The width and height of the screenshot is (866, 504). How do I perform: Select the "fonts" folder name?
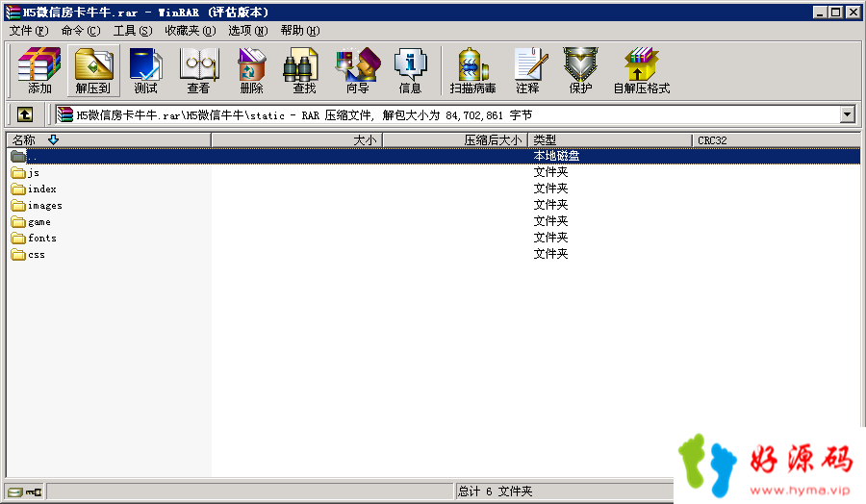click(42, 238)
